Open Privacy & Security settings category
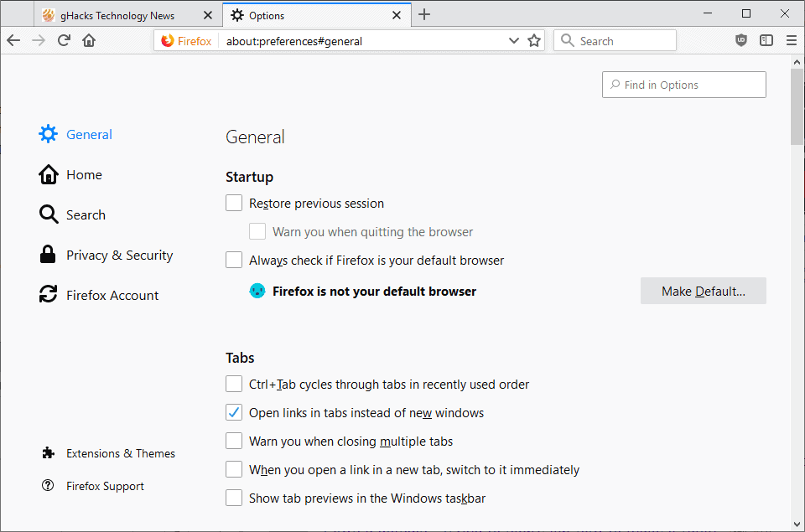Image resolution: width=805 pixels, height=532 pixels. [119, 256]
